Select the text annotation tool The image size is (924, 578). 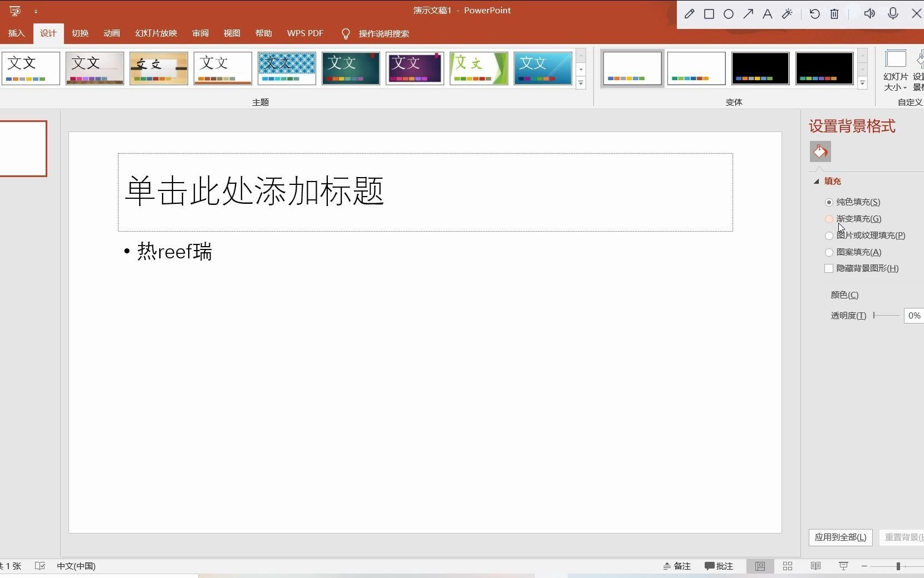pos(768,14)
